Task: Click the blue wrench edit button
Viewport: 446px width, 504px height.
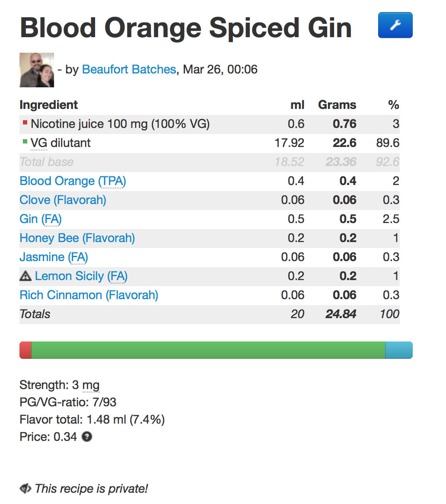Action: pyautogui.click(x=395, y=25)
